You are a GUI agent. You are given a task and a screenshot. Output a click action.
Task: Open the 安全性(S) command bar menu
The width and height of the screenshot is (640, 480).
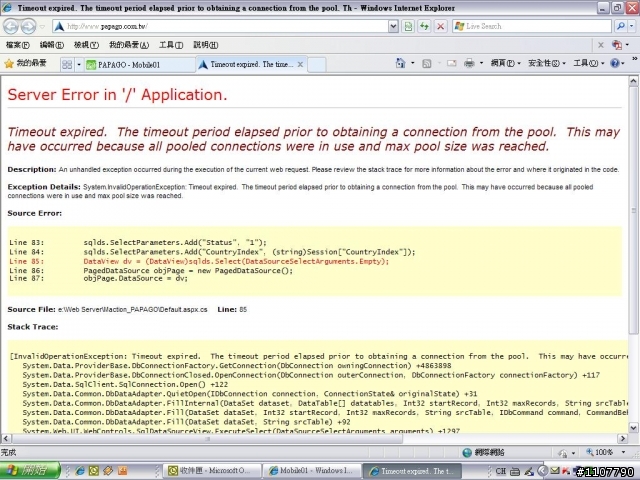click(x=547, y=63)
